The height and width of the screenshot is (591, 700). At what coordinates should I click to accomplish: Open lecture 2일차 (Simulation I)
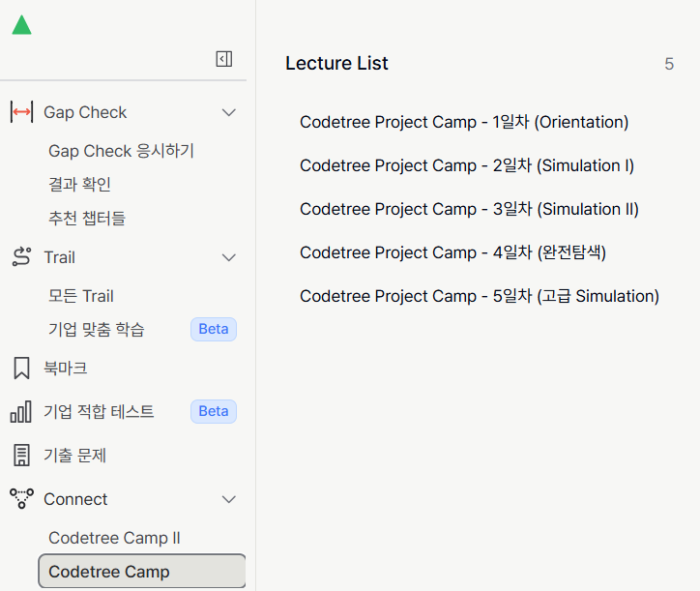tap(467, 165)
